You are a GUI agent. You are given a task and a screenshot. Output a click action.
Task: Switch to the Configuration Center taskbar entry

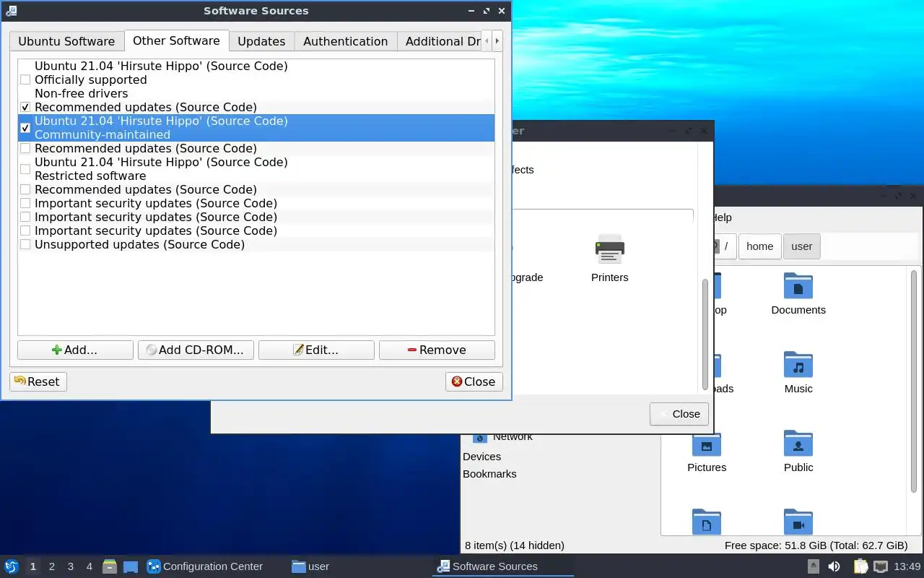[x=205, y=566]
